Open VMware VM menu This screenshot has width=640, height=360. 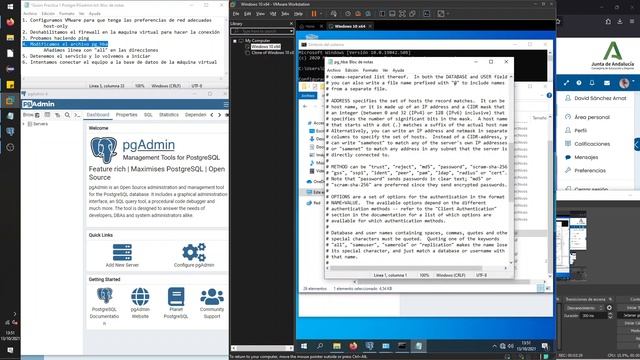tap(273, 13)
